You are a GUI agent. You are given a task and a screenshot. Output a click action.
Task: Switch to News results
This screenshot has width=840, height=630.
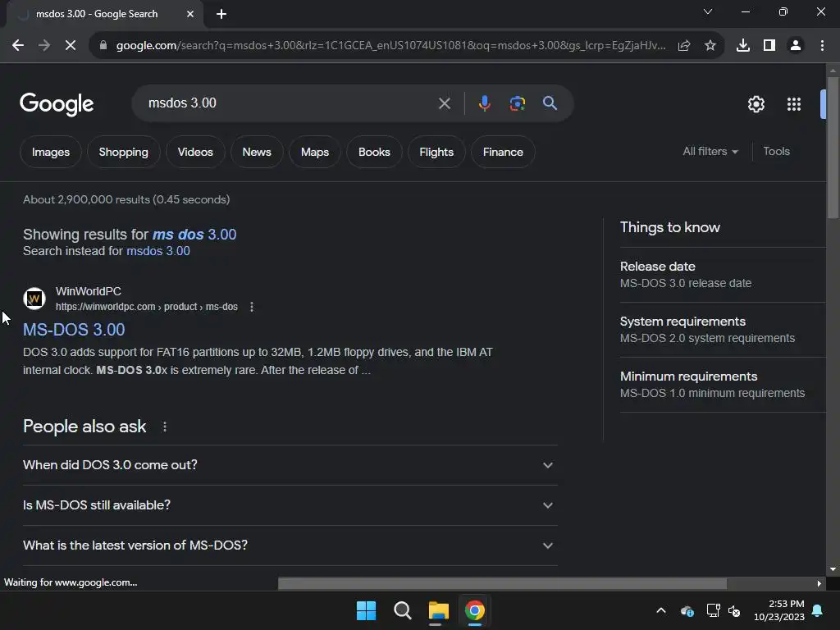click(x=257, y=152)
